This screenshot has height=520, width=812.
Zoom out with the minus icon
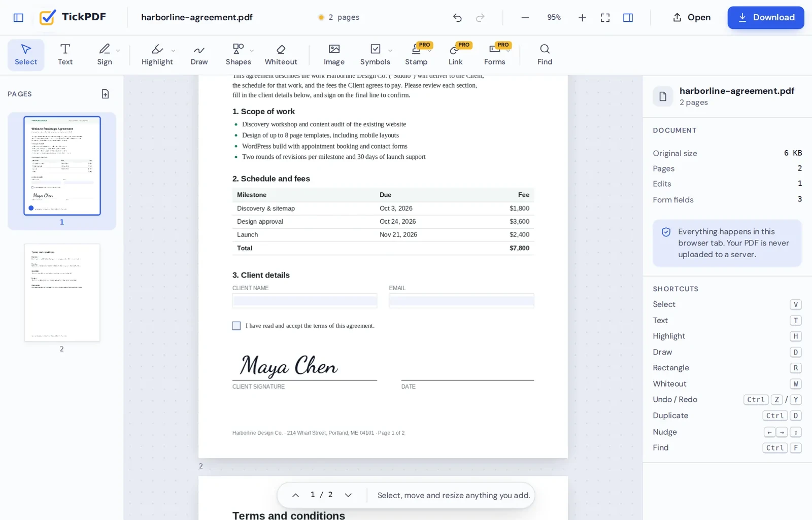pyautogui.click(x=525, y=18)
